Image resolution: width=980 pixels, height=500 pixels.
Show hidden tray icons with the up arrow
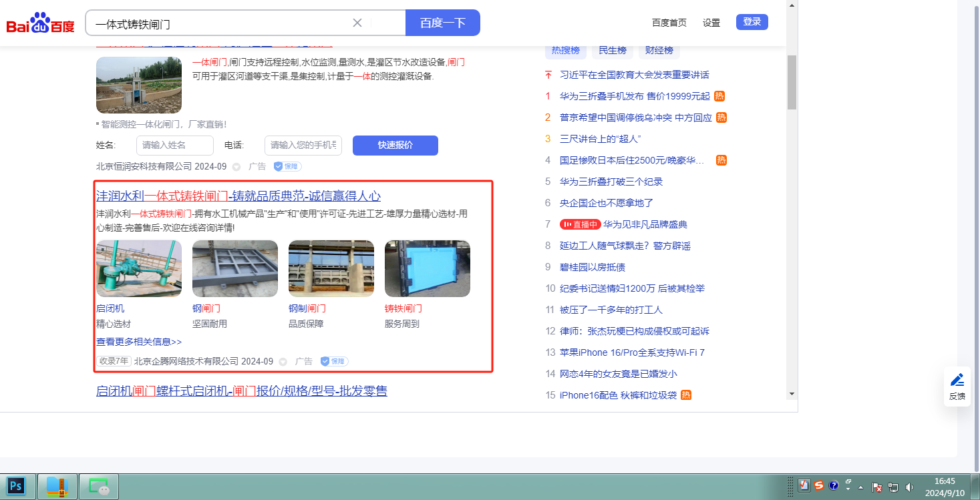pyautogui.click(x=861, y=487)
